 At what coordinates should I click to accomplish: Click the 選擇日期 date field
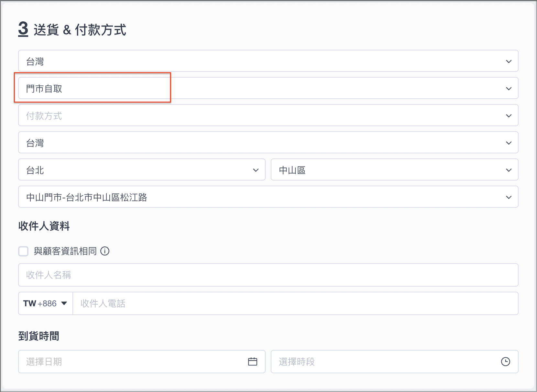click(142, 362)
